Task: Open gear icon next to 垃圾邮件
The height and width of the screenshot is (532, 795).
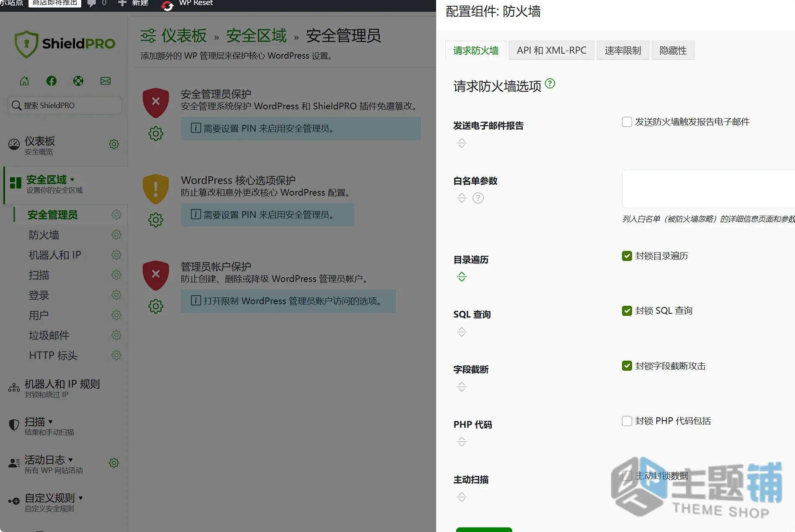Action: pos(116,335)
